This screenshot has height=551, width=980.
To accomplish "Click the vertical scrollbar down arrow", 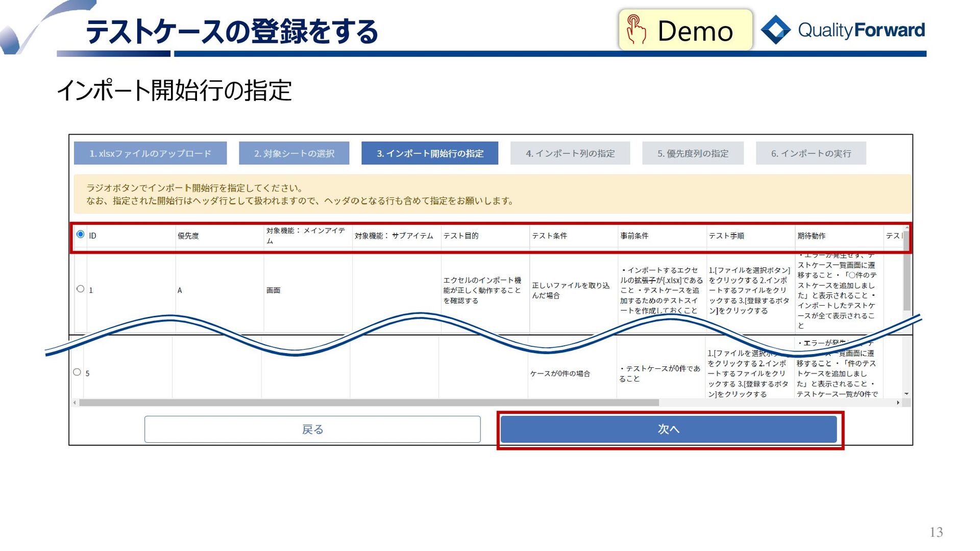I will click(906, 394).
